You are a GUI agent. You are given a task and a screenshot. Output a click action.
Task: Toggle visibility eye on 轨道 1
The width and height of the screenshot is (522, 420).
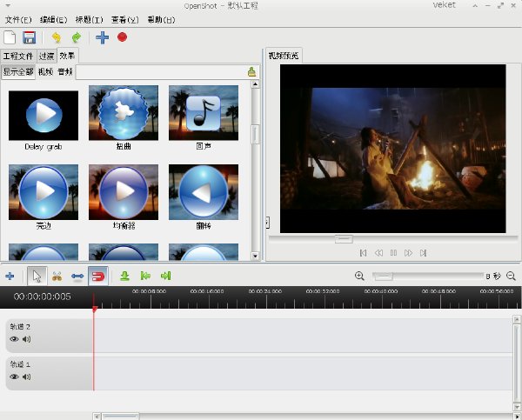[x=14, y=377]
